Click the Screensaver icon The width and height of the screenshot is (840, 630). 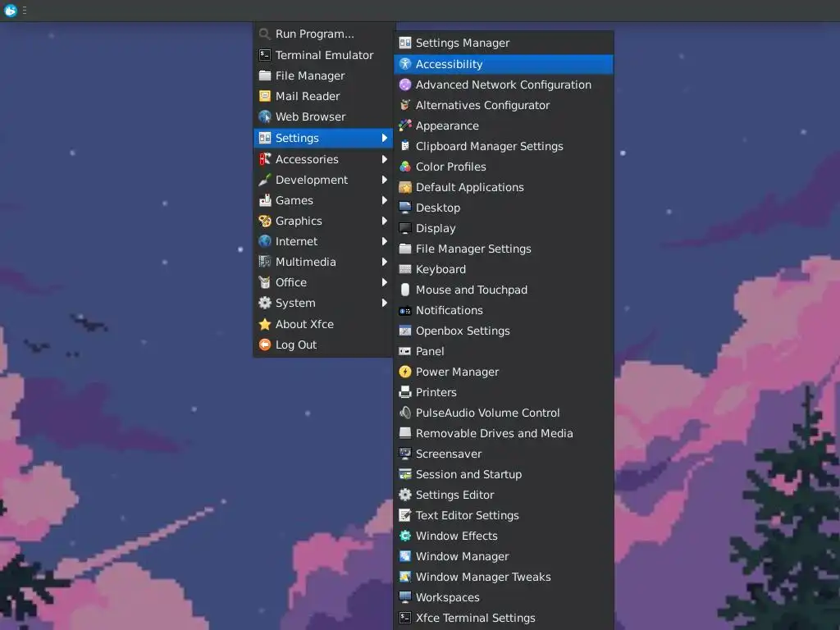pyautogui.click(x=405, y=454)
